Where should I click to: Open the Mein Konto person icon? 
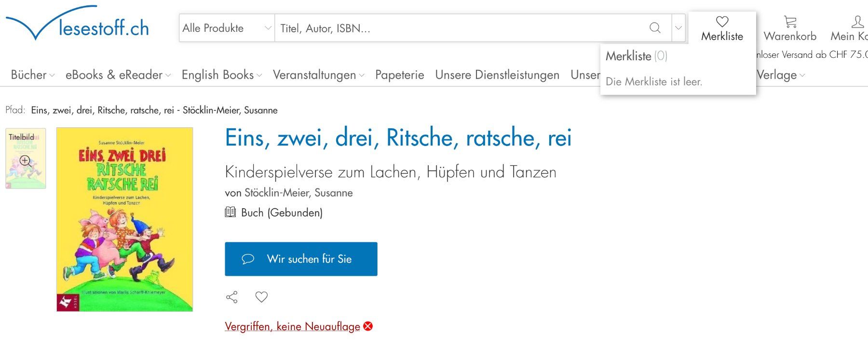[857, 22]
